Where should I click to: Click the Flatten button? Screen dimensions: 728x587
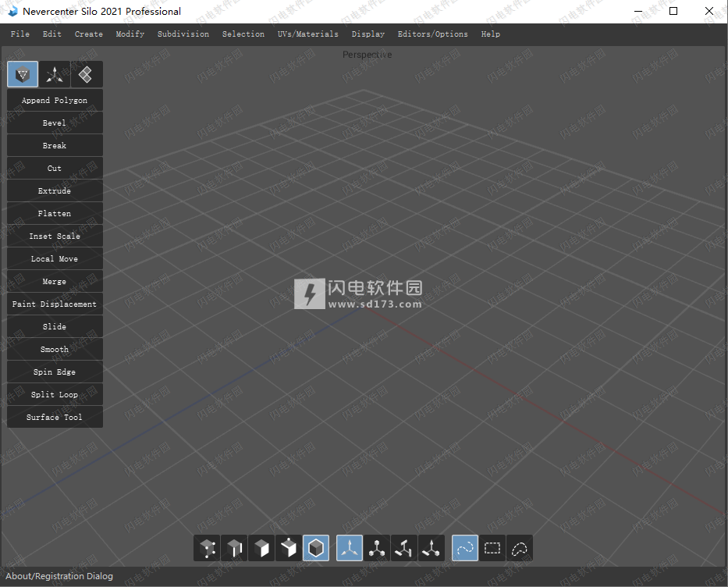(x=55, y=214)
